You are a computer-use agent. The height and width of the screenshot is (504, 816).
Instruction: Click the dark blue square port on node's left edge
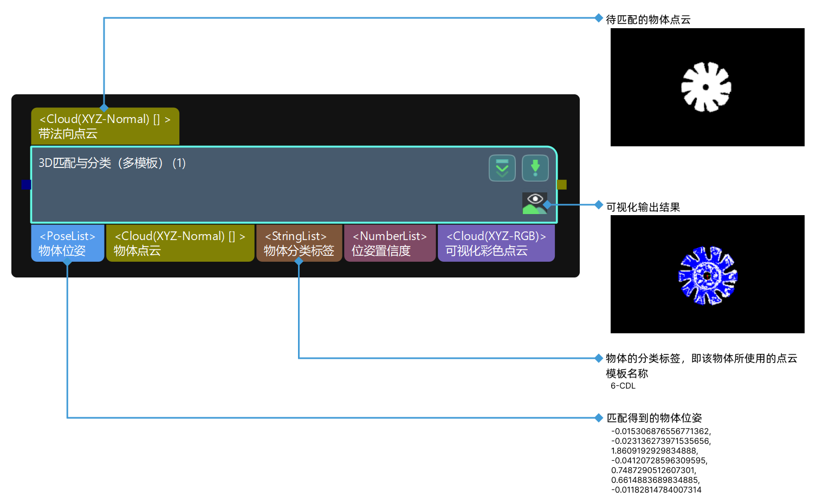[x=26, y=185]
